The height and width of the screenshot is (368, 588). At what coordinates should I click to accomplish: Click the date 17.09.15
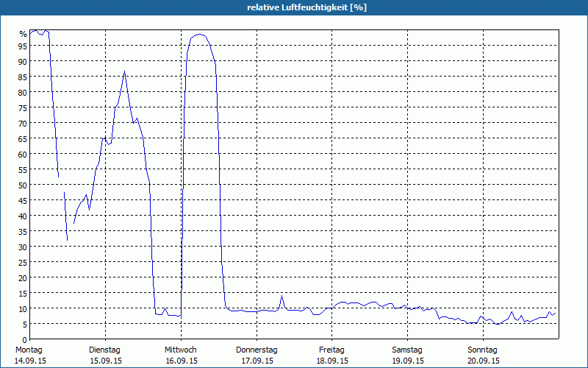tap(257, 361)
